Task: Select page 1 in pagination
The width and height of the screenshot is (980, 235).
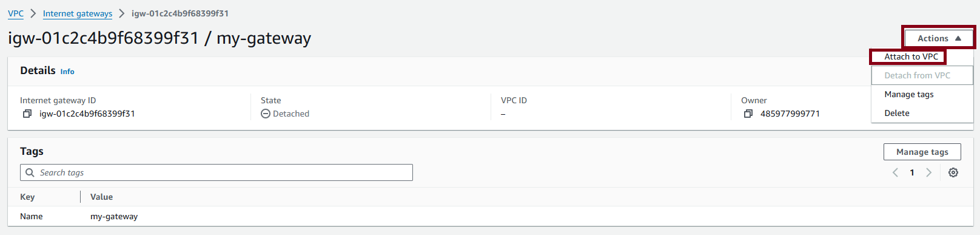Action: 912,172
